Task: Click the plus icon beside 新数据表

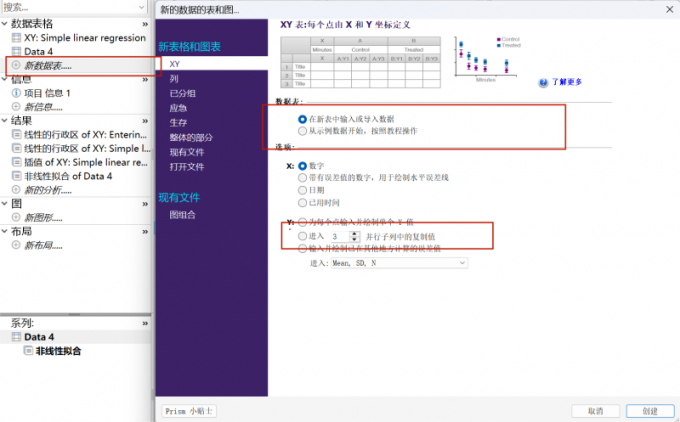Action: 16,65
